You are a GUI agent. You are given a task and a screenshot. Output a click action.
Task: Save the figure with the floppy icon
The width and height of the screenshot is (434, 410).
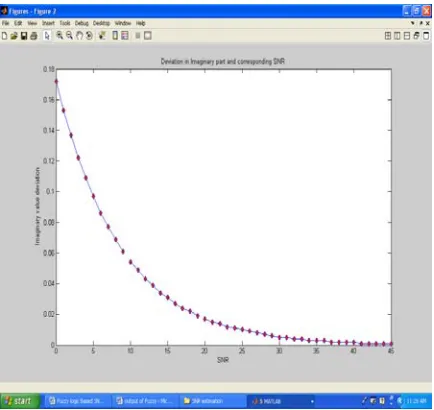point(24,36)
